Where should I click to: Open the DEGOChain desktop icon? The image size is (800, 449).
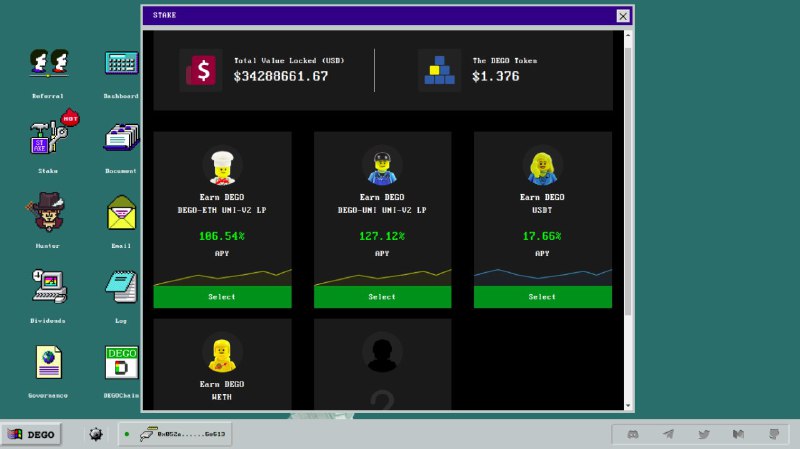tap(121, 362)
